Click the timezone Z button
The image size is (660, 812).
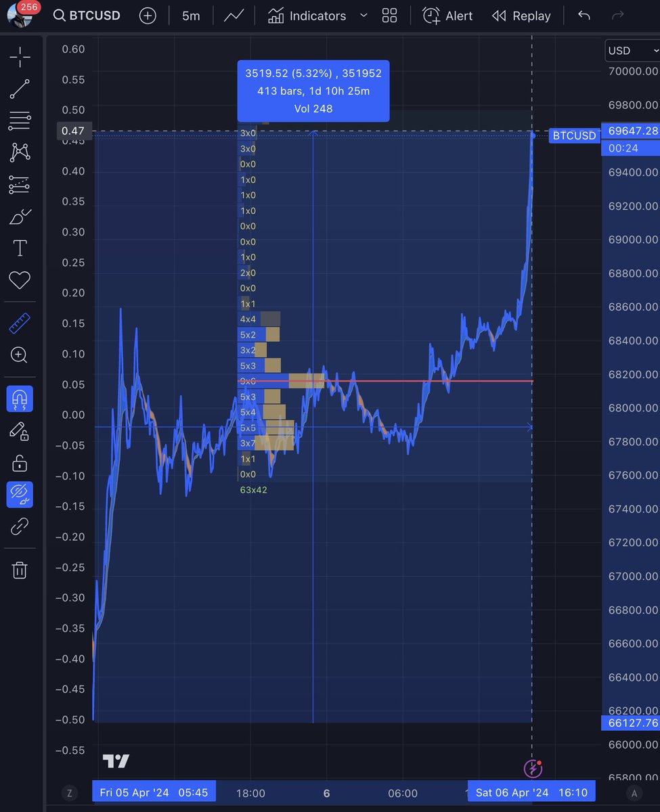(x=69, y=792)
